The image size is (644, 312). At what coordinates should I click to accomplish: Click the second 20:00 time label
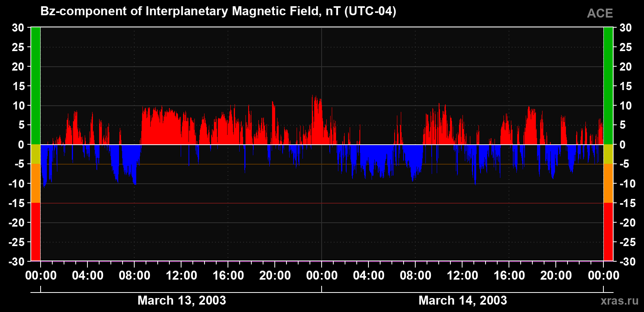pyautogui.click(x=556, y=275)
